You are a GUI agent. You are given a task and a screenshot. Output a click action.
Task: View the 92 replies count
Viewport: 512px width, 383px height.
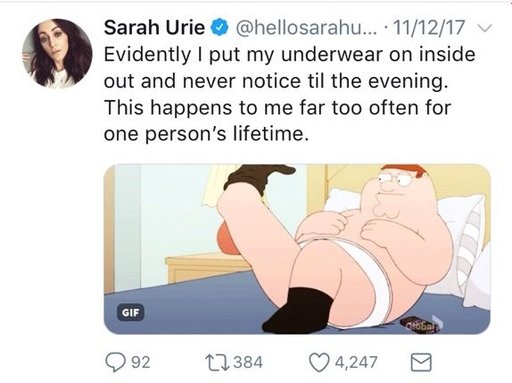(141, 362)
